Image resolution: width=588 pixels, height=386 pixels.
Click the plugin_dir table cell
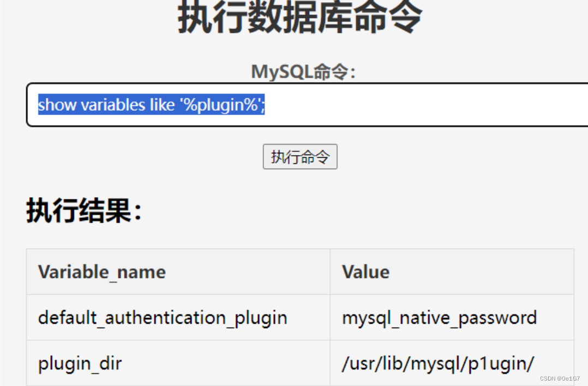point(80,363)
